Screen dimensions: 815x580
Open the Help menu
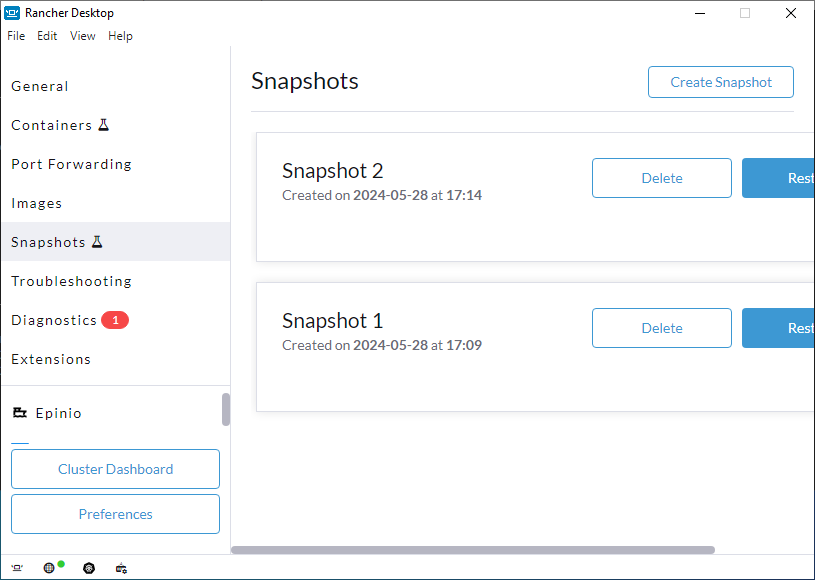point(120,36)
